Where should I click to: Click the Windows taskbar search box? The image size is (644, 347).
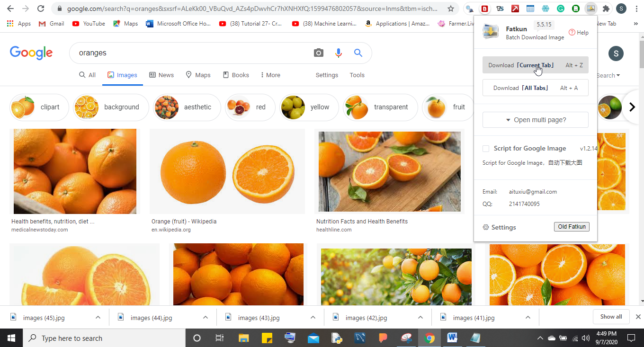(104, 338)
